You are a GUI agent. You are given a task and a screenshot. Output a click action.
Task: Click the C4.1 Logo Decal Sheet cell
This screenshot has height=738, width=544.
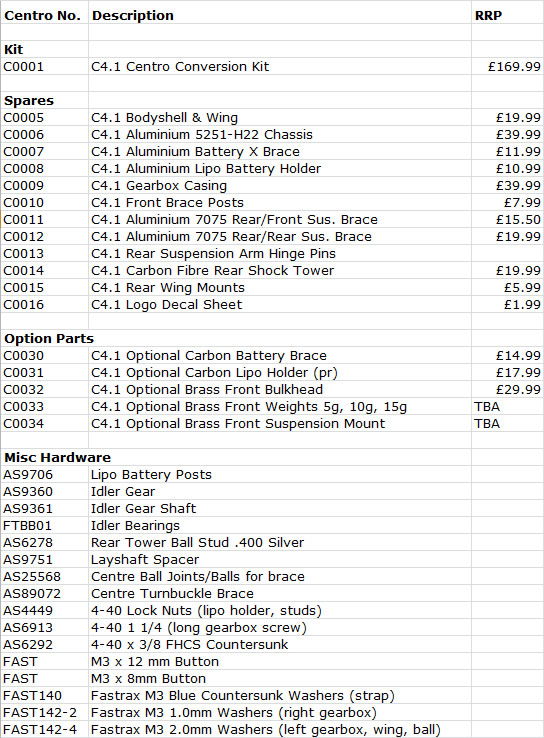pos(280,305)
